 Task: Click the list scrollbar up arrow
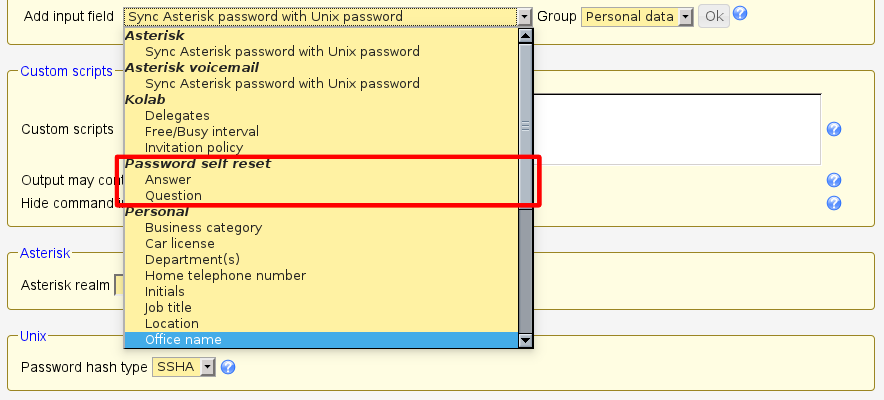click(x=526, y=36)
